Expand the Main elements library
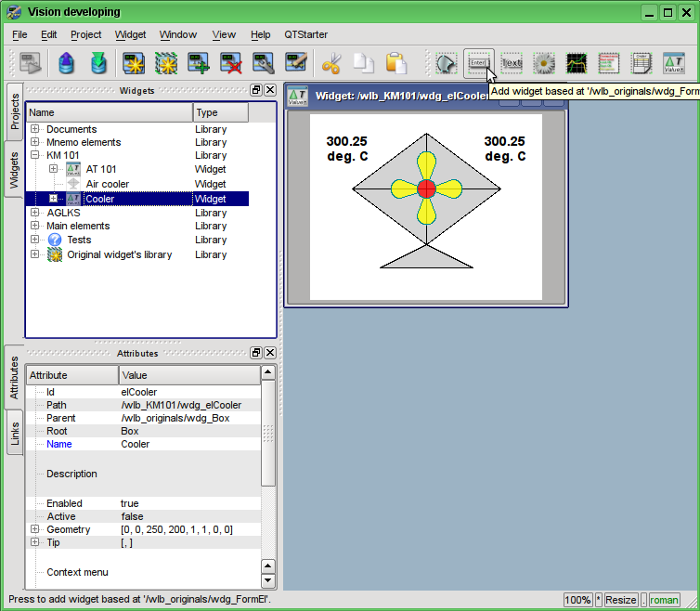This screenshot has width=700, height=611. click(x=35, y=226)
